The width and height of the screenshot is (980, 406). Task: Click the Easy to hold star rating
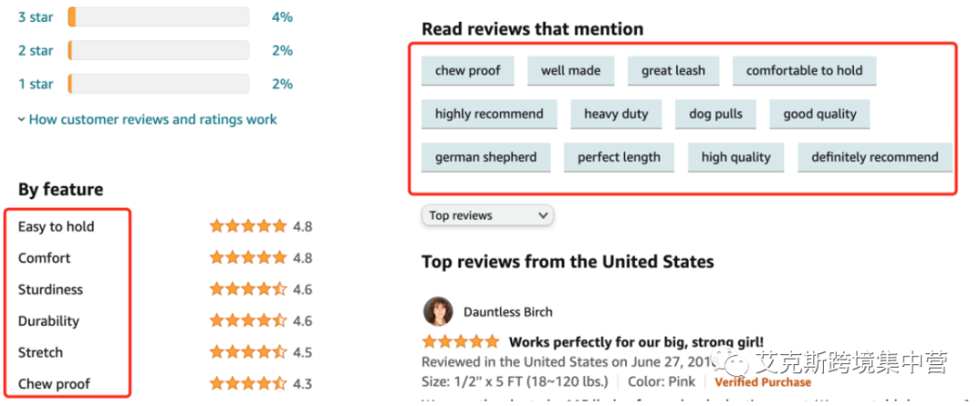pos(248,227)
